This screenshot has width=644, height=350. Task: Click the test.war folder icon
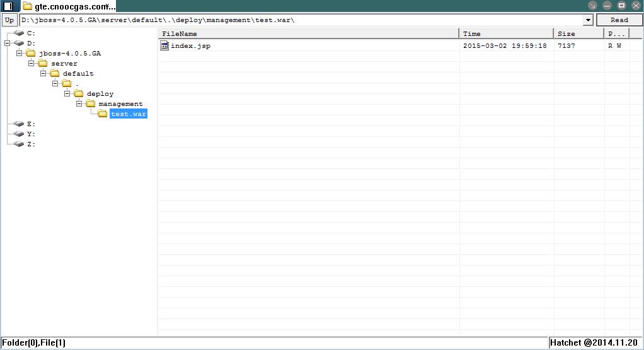(102, 114)
